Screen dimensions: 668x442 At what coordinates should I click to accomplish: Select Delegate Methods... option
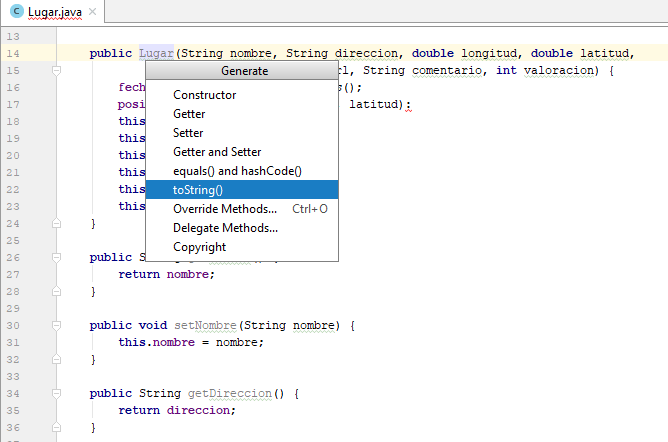(225, 228)
